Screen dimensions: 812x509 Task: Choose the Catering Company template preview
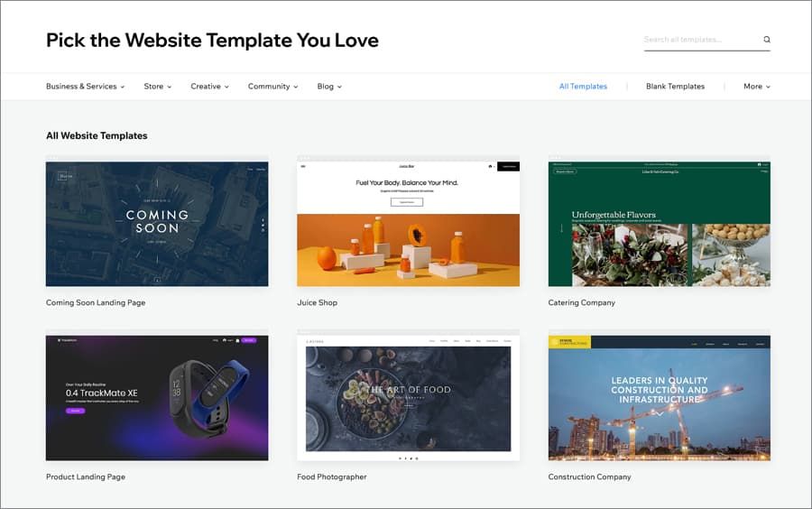pos(659,224)
